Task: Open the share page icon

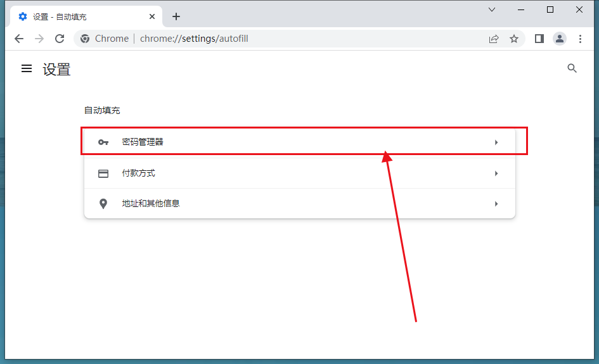Action: click(494, 39)
